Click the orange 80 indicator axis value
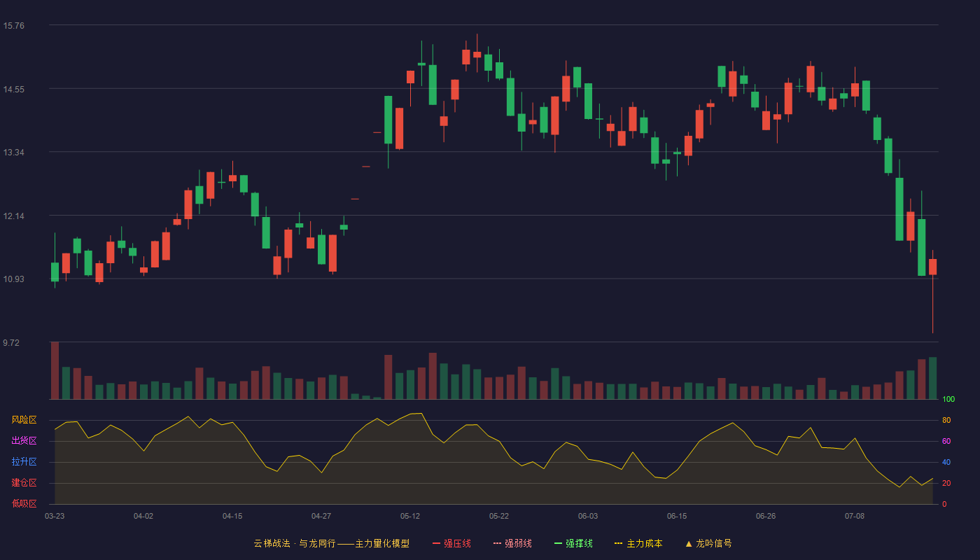Screen dimensions: 980x560 pyautogui.click(x=946, y=420)
